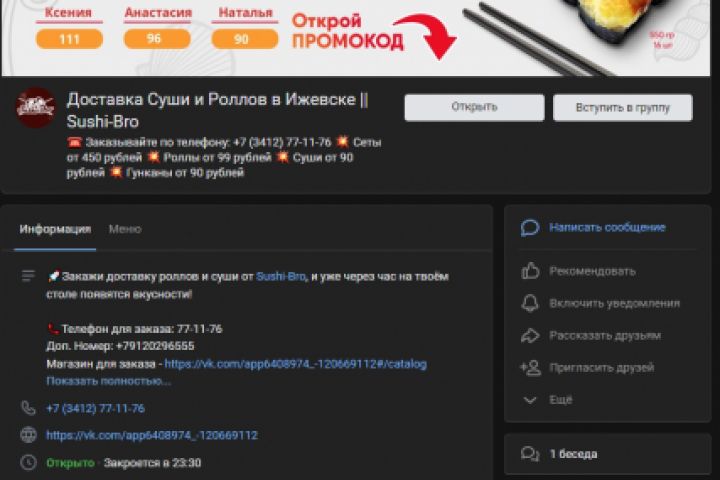Click the clock opening hours icon
Screen dimensions: 720x480
[x=28, y=462]
